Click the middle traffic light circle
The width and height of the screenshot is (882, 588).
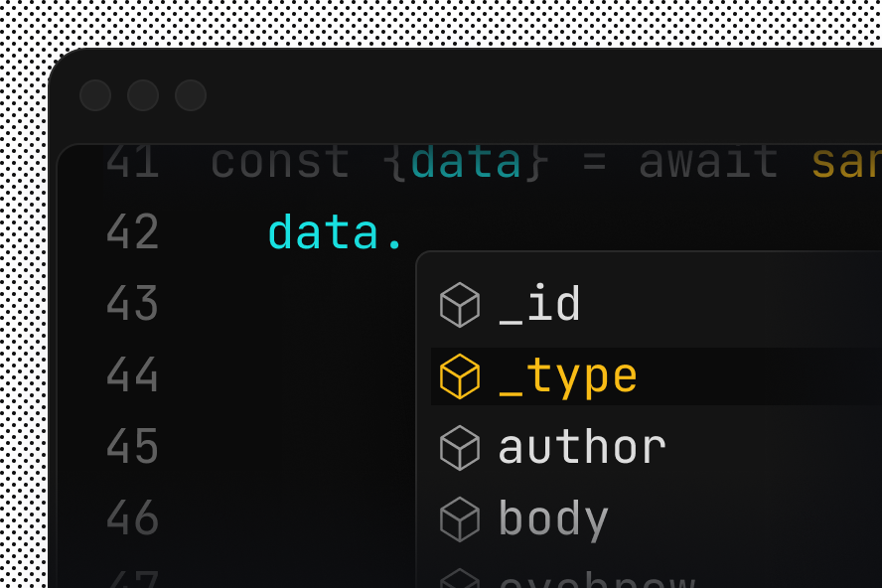click(143, 95)
